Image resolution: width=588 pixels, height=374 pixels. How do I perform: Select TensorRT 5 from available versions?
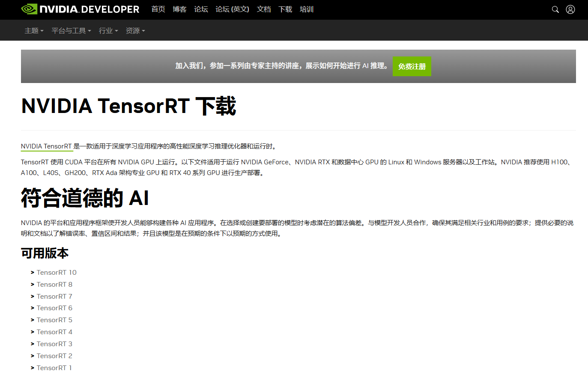[54, 320]
